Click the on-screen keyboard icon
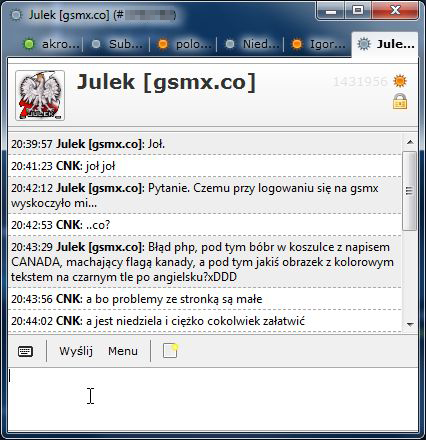426x440 pixels. point(25,351)
